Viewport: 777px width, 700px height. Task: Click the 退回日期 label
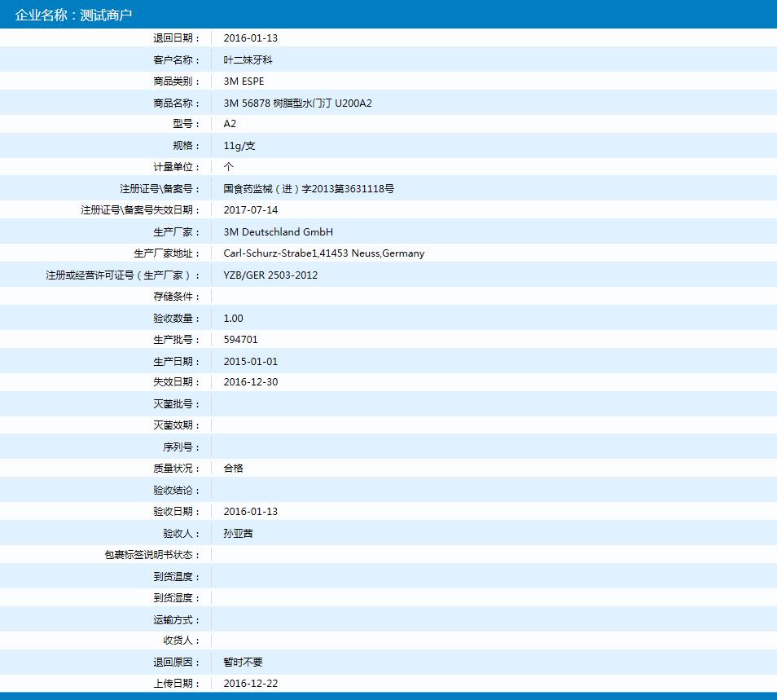coord(176,38)
